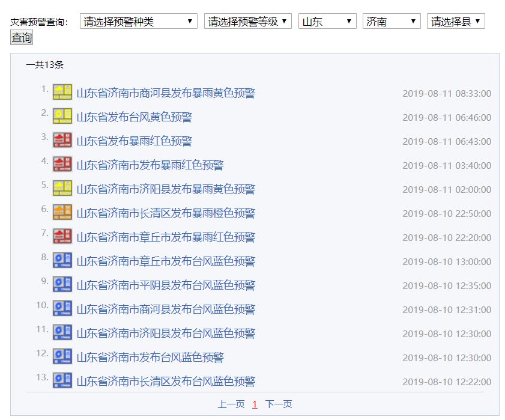Open the 请选择预警种类 warning type dropdown
Screen dimensions: 505x420
(139, 21)
